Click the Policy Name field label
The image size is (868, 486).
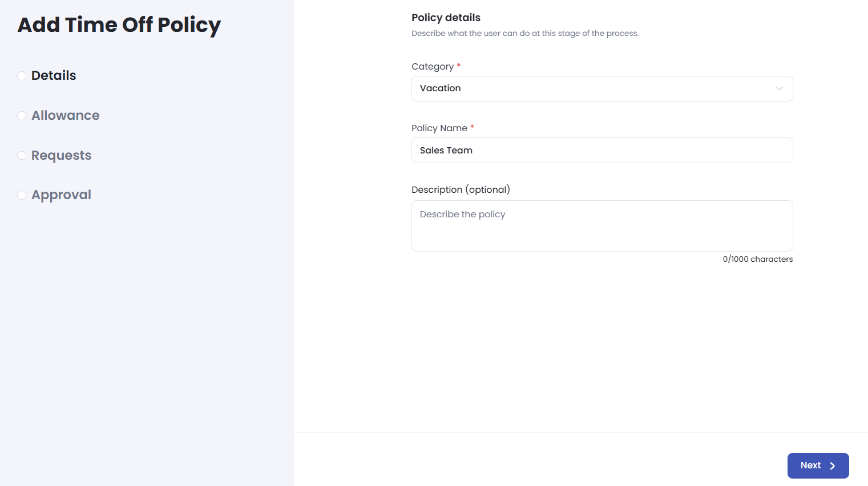439,128
